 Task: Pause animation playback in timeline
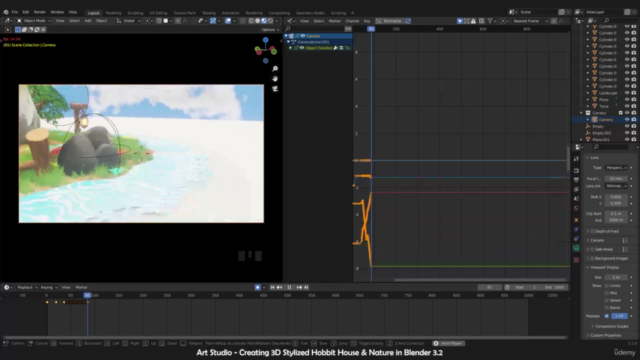289,287
